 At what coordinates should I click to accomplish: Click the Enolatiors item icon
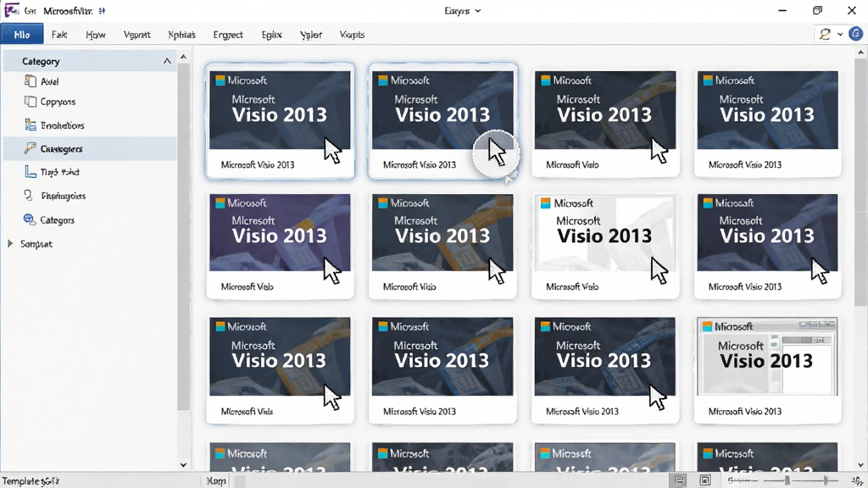tap(31, 125)
